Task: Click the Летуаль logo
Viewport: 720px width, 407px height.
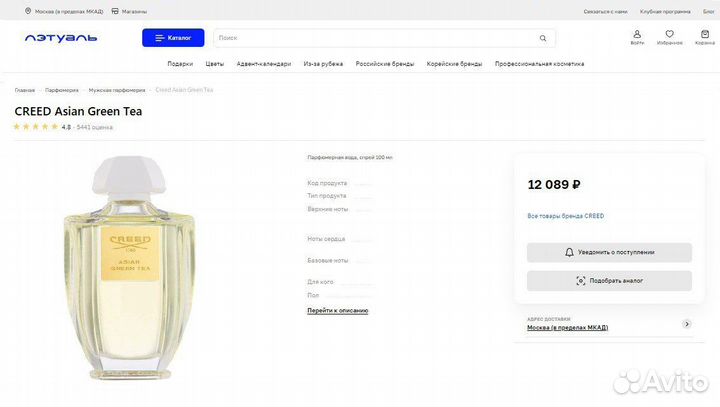Action: coord(61,38)
